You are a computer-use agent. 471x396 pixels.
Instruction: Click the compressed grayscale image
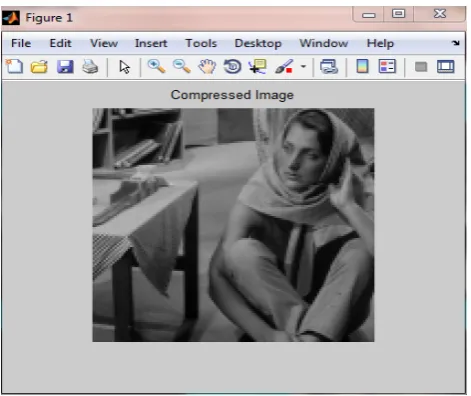point(233,225)
